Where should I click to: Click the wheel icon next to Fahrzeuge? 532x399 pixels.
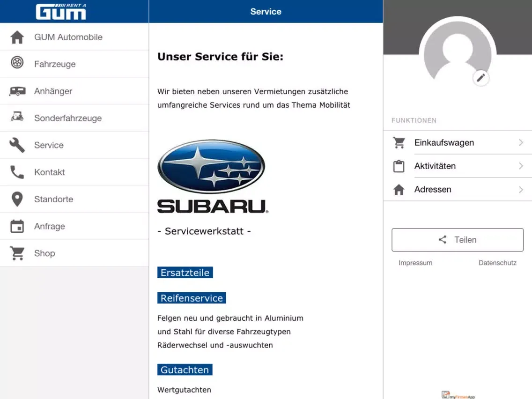pyautogui.click(x=17, y=62)
